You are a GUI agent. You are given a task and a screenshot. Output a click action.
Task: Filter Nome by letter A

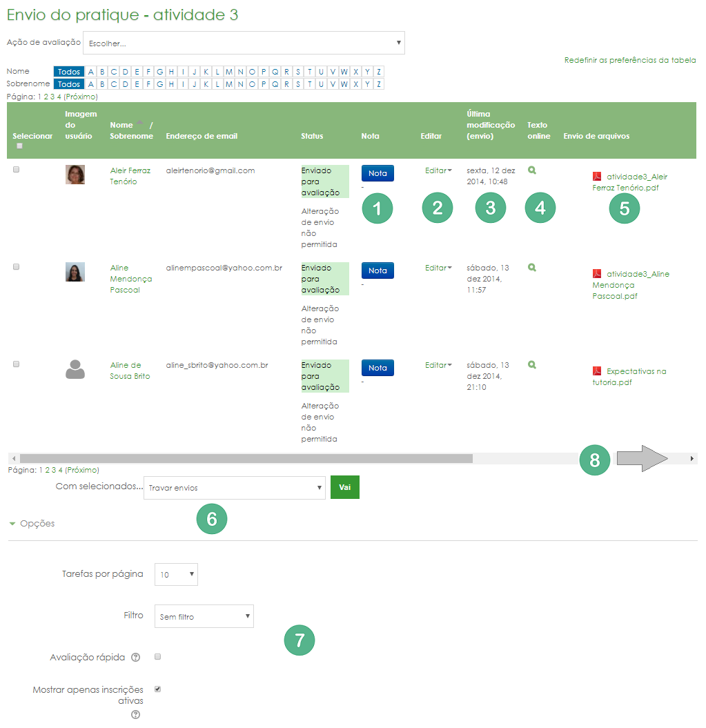click(x=92, y=72)
